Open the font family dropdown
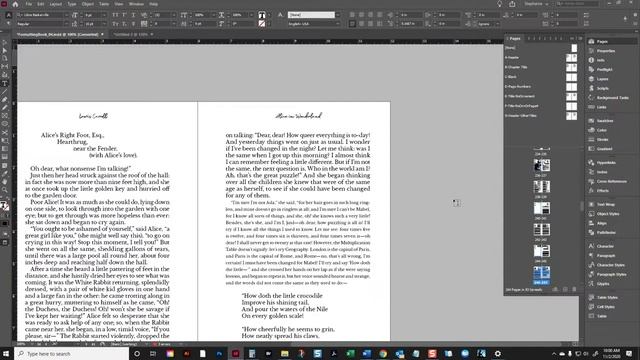The height and width of the screenshot is (360, 640). coord(66,15)
